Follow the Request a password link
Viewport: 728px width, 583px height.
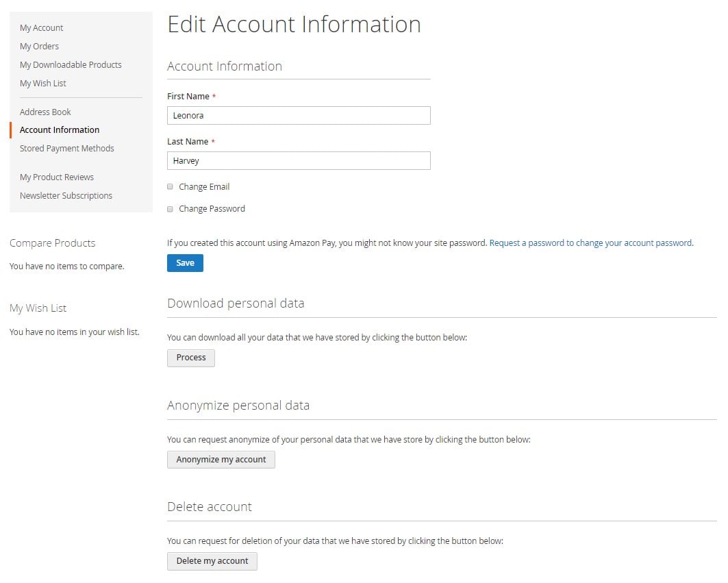coord(591,243)
